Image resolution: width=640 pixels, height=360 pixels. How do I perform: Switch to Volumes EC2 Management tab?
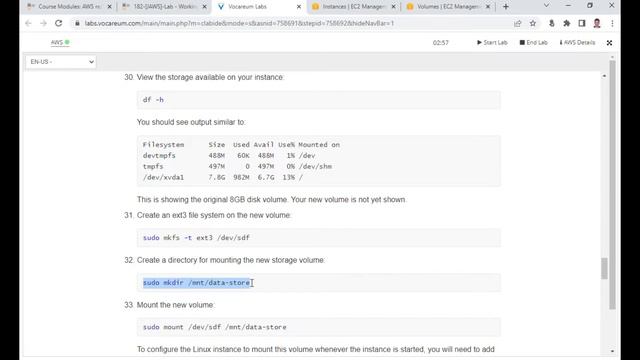coord(448,7)
